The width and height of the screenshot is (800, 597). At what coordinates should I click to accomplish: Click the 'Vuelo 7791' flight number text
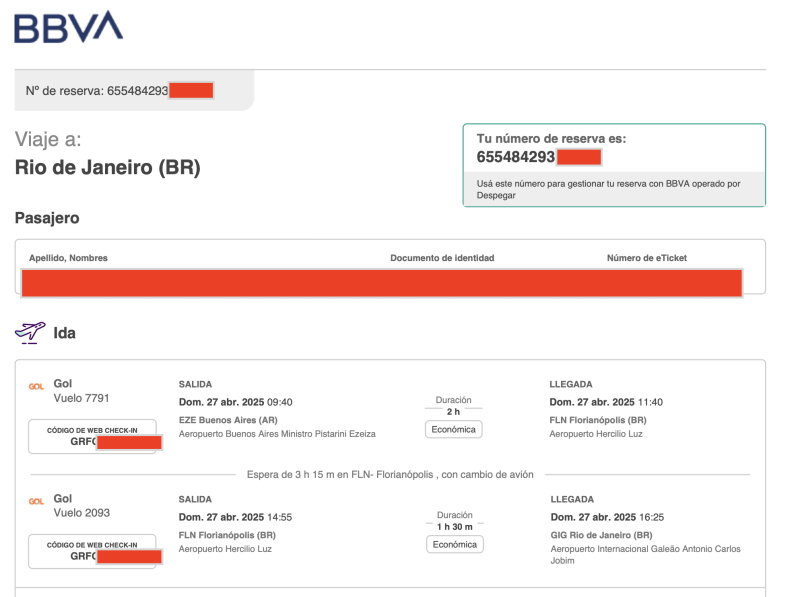(81, 398)
